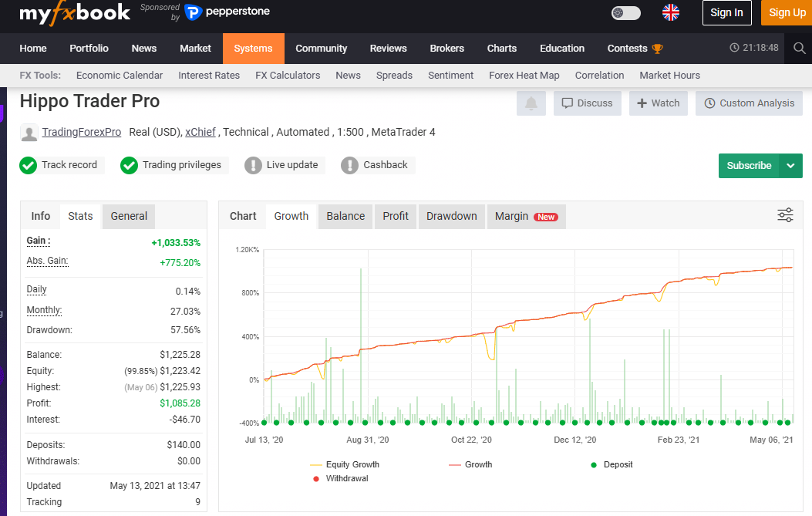Open the search magnifier icon

[799, 48]
